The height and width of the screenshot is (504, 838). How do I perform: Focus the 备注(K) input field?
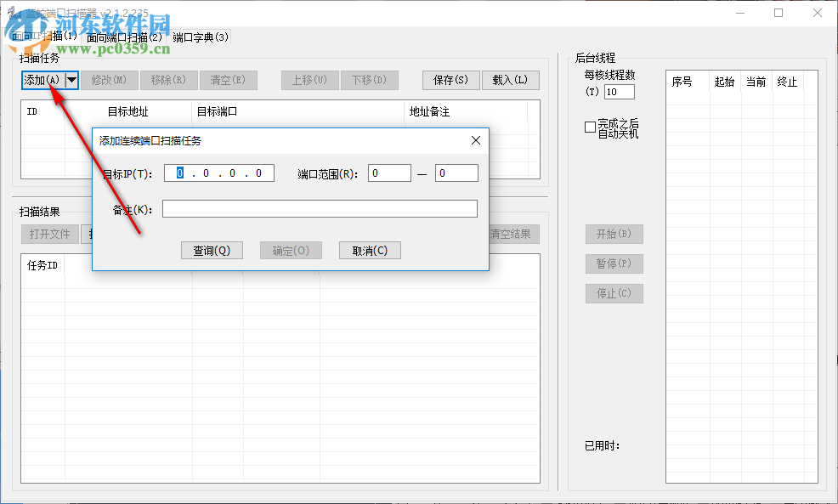tap(320, 209)
